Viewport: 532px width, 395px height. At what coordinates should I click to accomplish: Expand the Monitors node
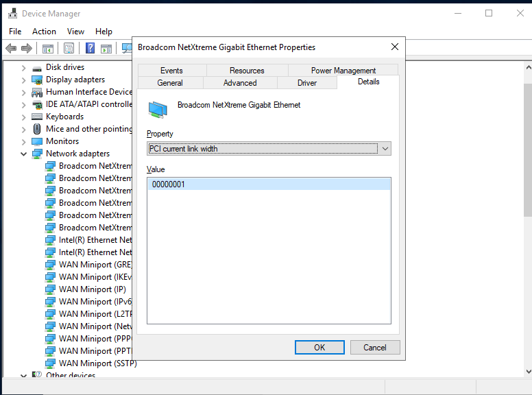click(x=23, y=142)
